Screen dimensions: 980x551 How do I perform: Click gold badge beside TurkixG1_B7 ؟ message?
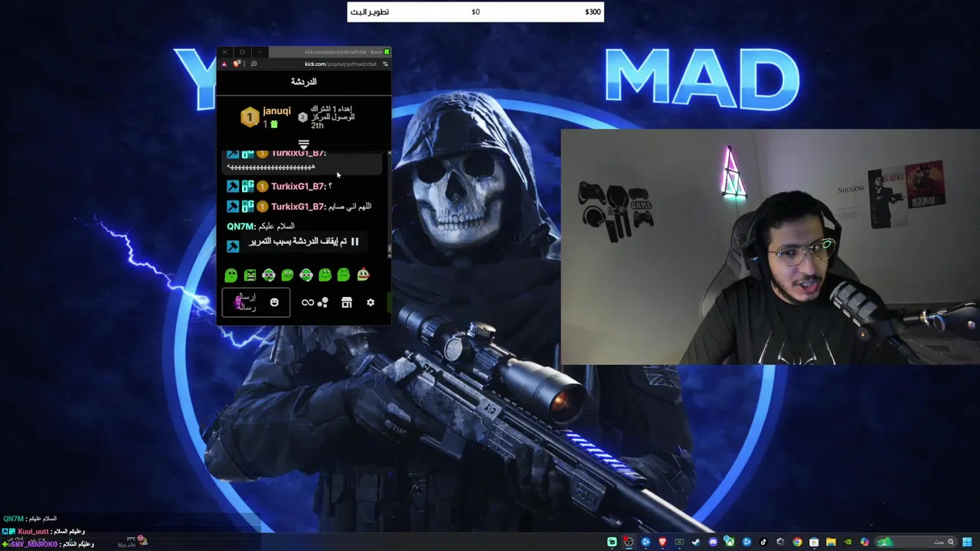(x=262, y=186)
